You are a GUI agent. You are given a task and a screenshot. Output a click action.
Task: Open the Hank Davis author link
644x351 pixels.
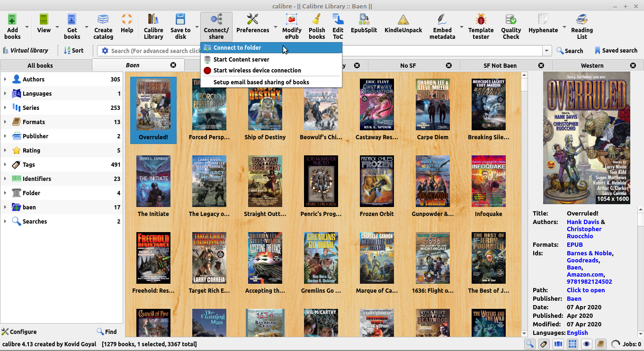583,222
